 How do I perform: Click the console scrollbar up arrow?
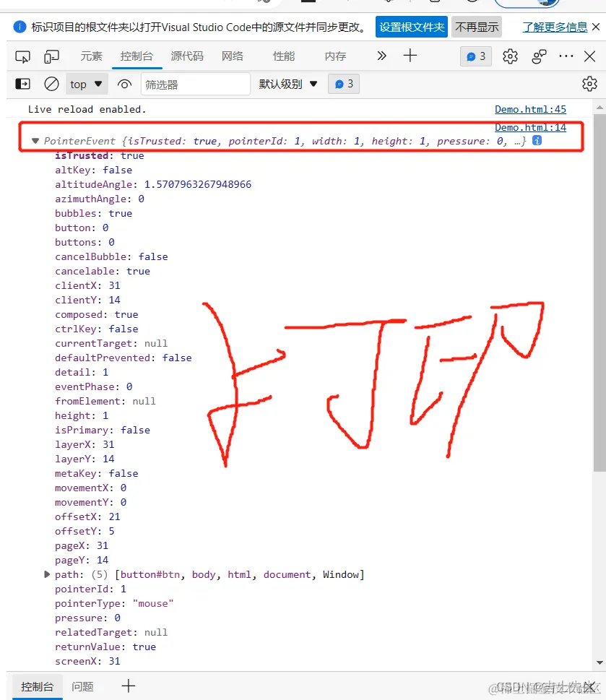coord(599,108)
